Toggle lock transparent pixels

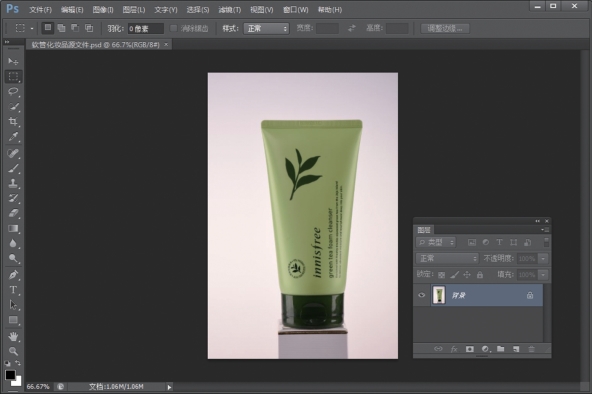pyautogui.click(x=441, y=275)
